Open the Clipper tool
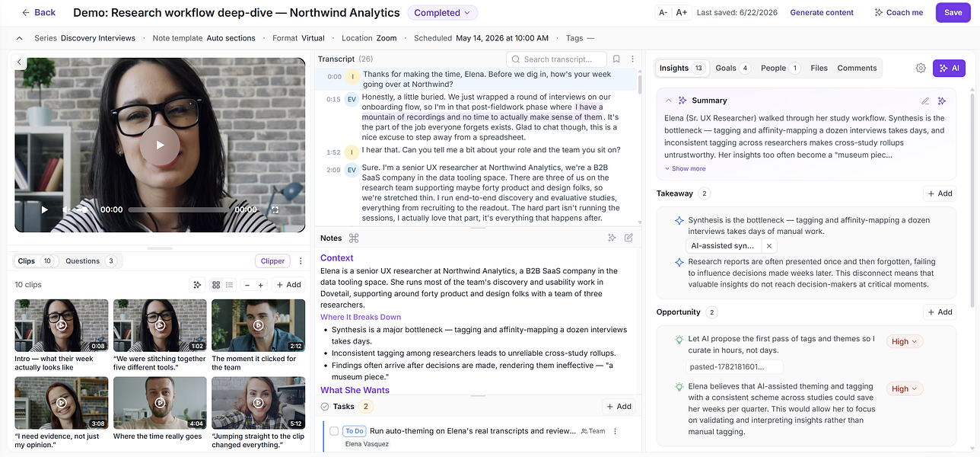Viewport: 980px width, 457px height. (272, 261)
